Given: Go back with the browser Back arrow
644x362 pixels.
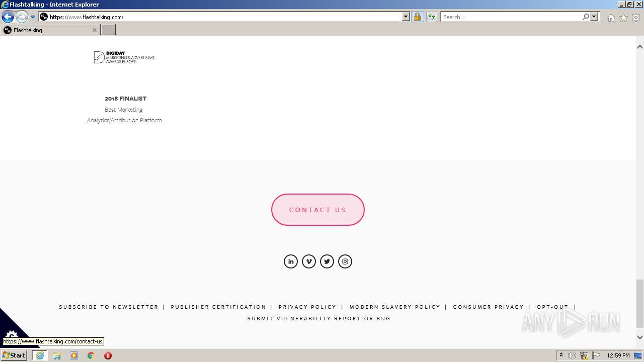Looking at the screenshot, I should click(8, 17).
